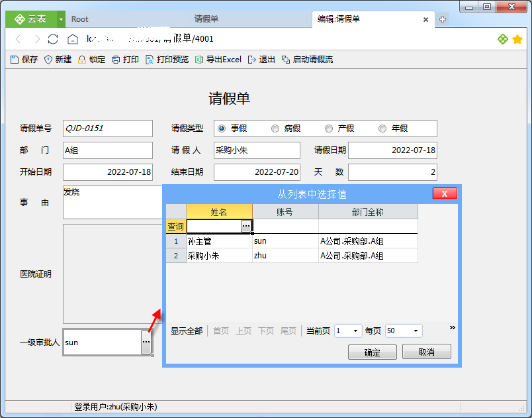Go back with the browser back arrow
The width and height of the screenshot is (532, 418).
19,39
